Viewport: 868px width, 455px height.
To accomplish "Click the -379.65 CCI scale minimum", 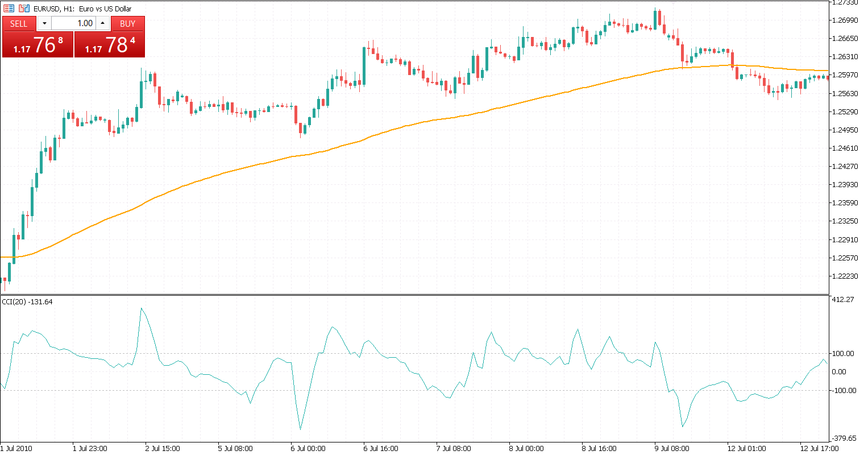I will (844, 438).
